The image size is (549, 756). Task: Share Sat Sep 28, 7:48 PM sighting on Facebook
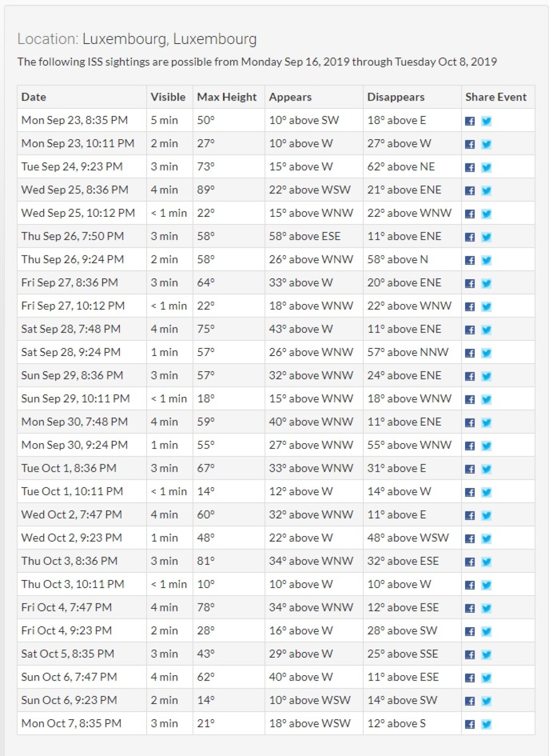470,330
